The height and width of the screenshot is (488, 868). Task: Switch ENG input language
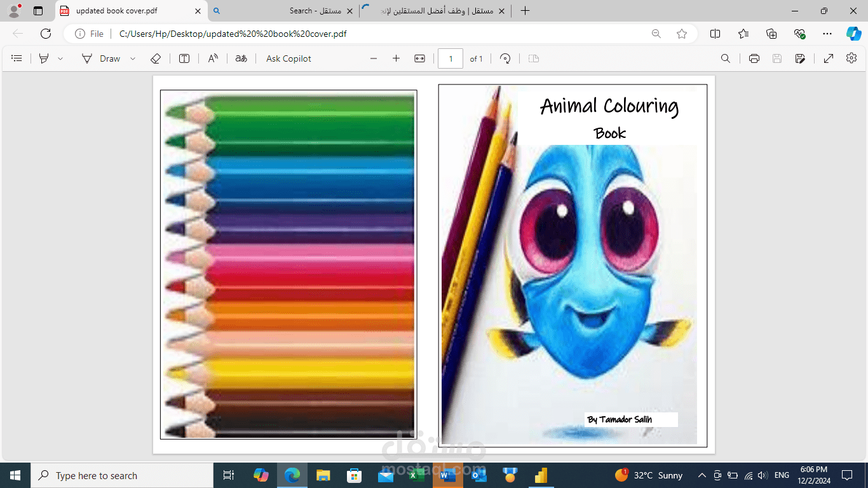tap(782, 475)
